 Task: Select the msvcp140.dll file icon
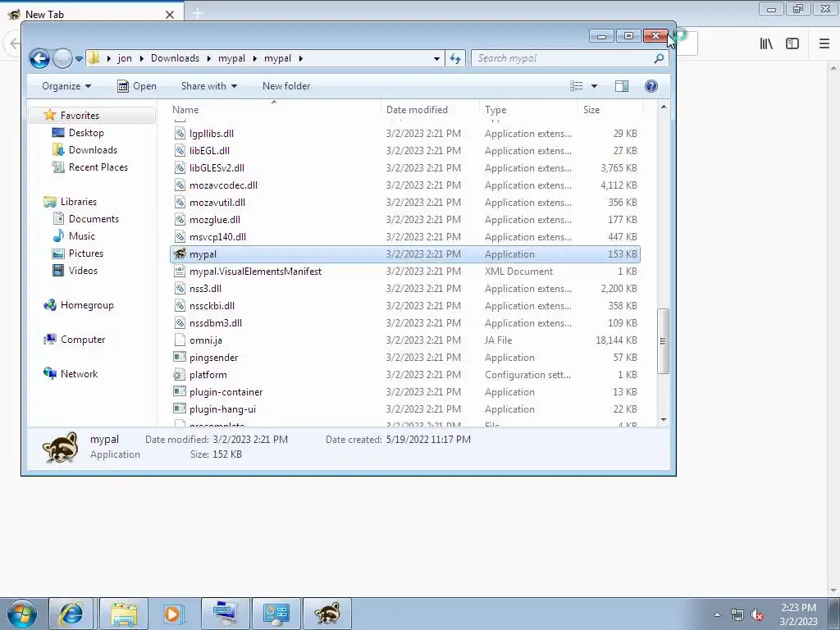180,236
